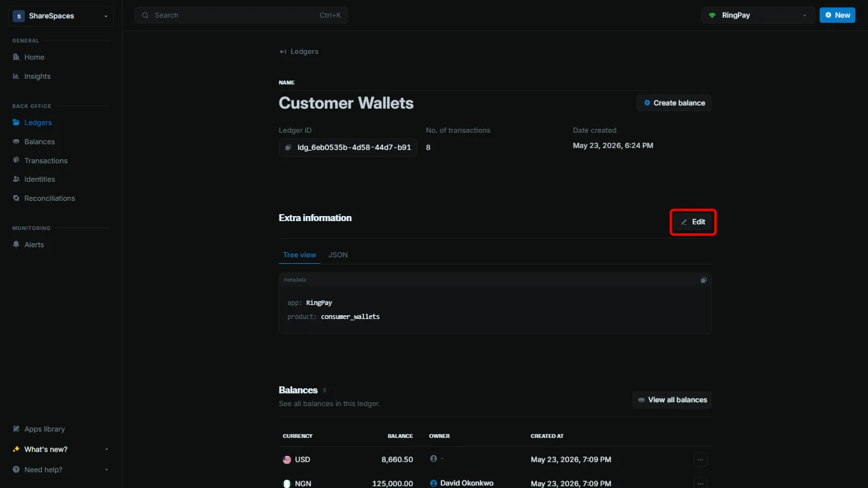Viewport: 868px width, 488px height.
Task: Click the Create balance button
Action: tap(674, 103)
